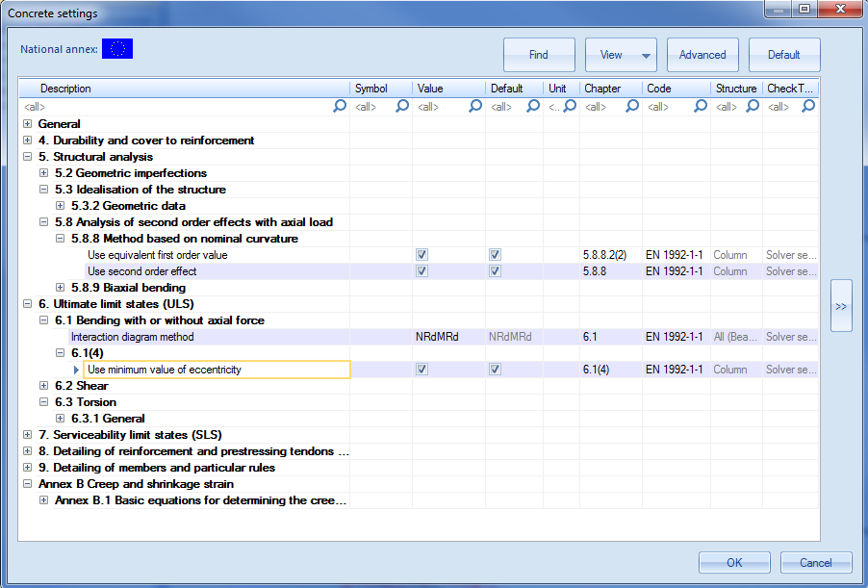Screen dimensions: 868x588
Task: Click OK to confirm concrete settings
Action: point(733,563)
